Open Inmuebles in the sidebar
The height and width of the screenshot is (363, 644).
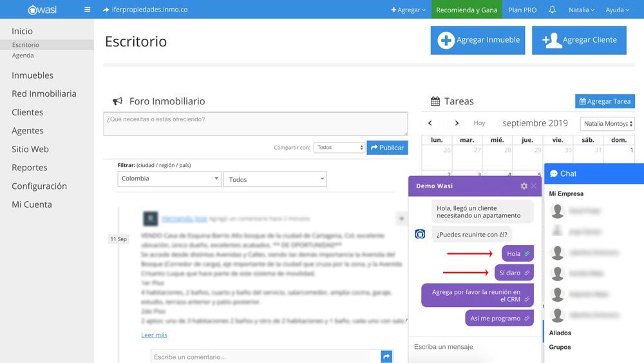[32, 75]
